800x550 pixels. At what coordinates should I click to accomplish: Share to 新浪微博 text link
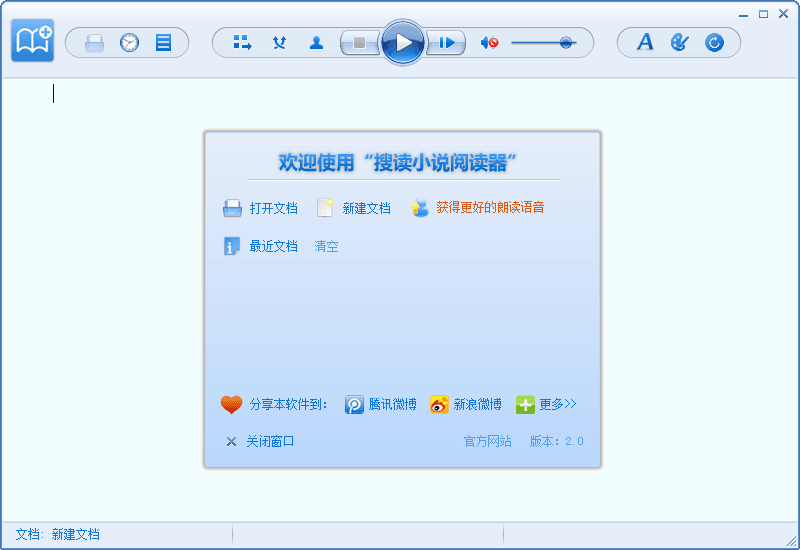coord(478,405)
